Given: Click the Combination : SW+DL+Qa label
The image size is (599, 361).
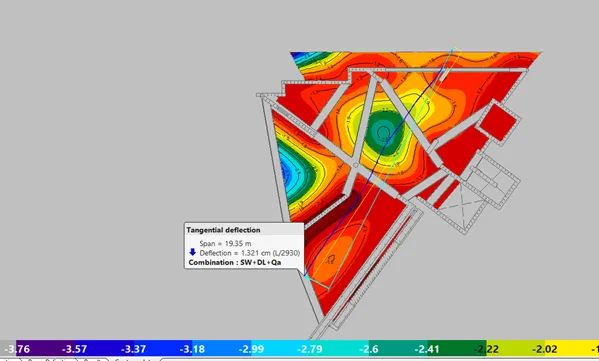Looking at the screenshot, I should [x=235, y=262].
